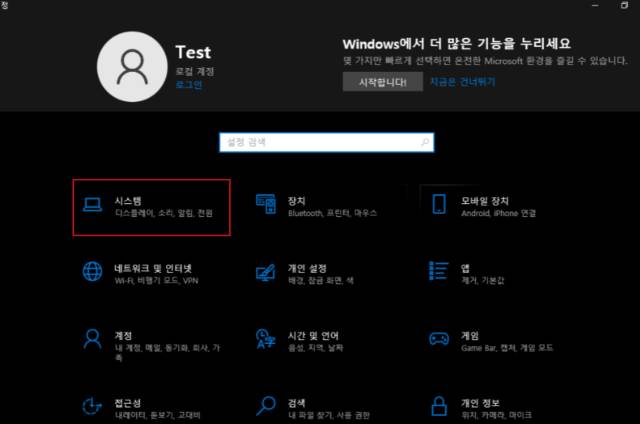
Task: Open 네트워크 및 인터넷 globe icon
Action: (x=93, y=273)
